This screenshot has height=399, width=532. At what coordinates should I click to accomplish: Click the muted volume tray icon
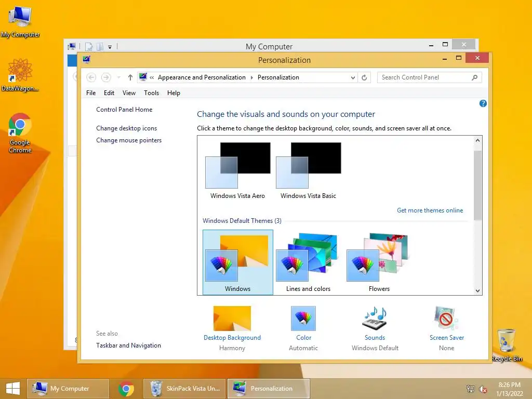click(x=483, y=389)
